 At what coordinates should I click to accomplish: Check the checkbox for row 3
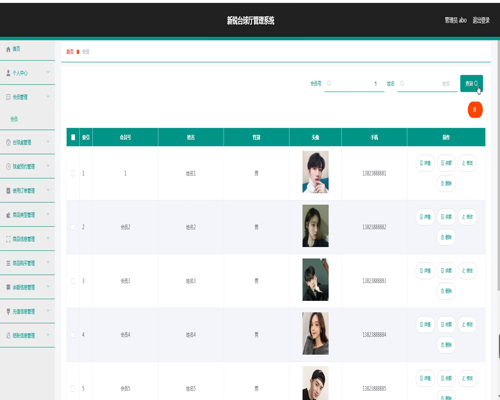click(x=73, y=281)
